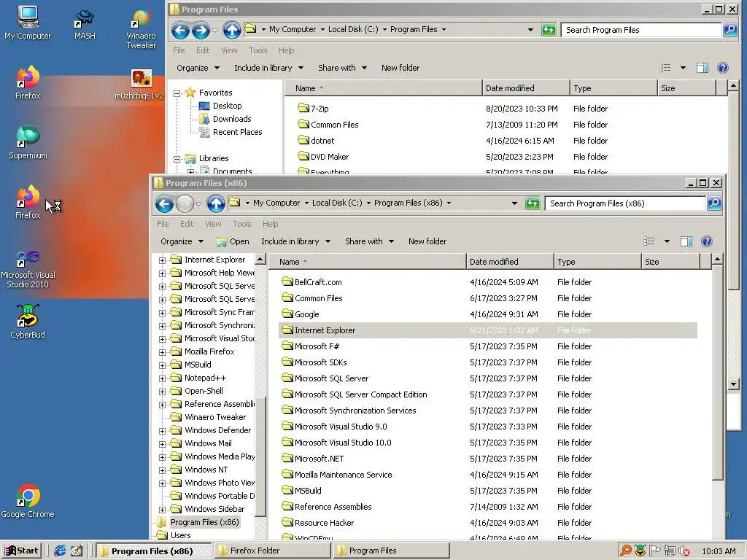Screen dimensions: 747x560
Task: Open address bar history dropdown in Program Files (x86)
Action: tap(514, 203)
